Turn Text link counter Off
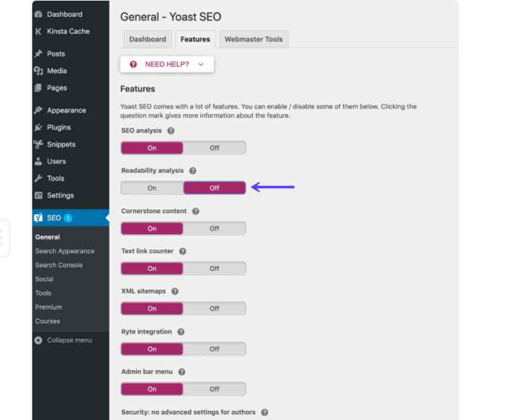The height and width of the screenshot is (420, 505). [215, 268]
